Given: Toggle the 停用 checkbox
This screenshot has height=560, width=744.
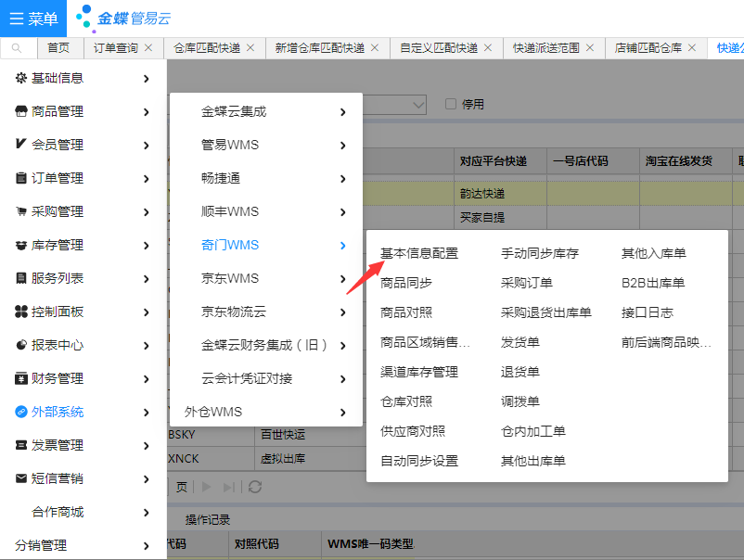Looking at the screenshot, I should 451,105.
